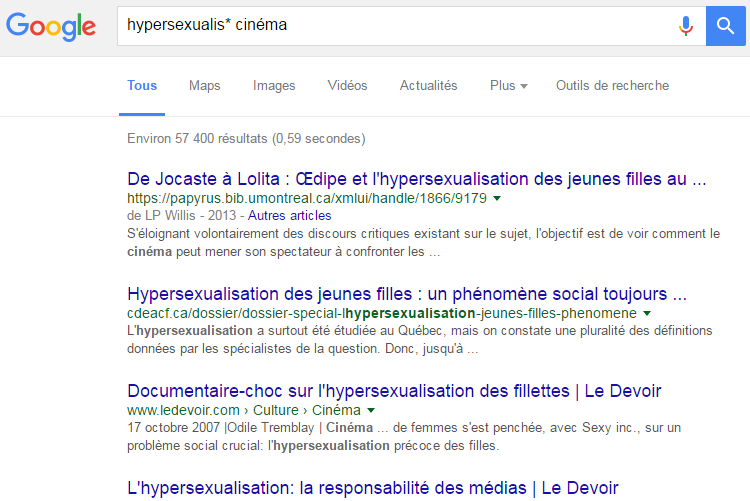Click the cdeacf.ca/dossier URL text

[x=382, y=313]
